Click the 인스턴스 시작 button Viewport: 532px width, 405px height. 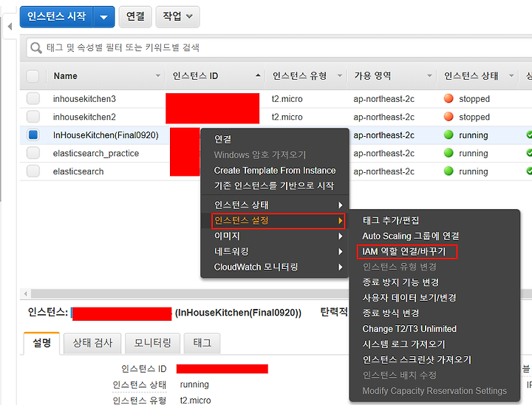pyautogui.click(x=56, y=17)
